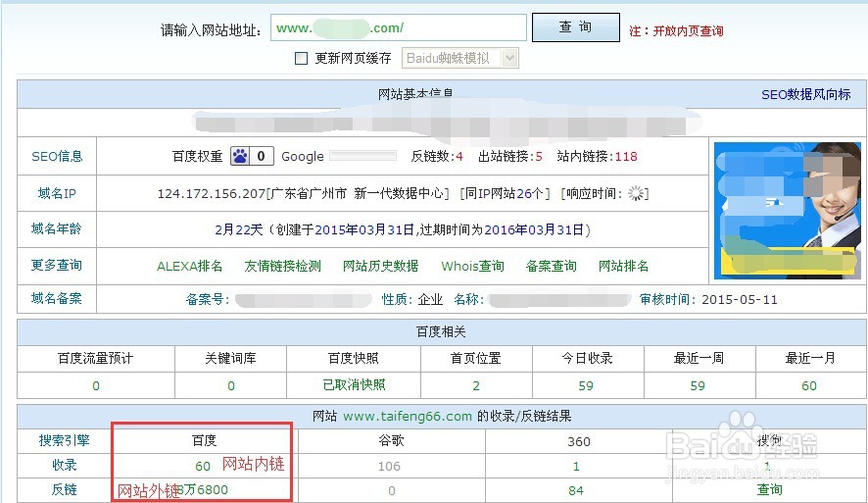Image resolution: width=868 pixels, height=503 pixels.
Task: Click the 百度相关 section header
Action: (441, 331)
